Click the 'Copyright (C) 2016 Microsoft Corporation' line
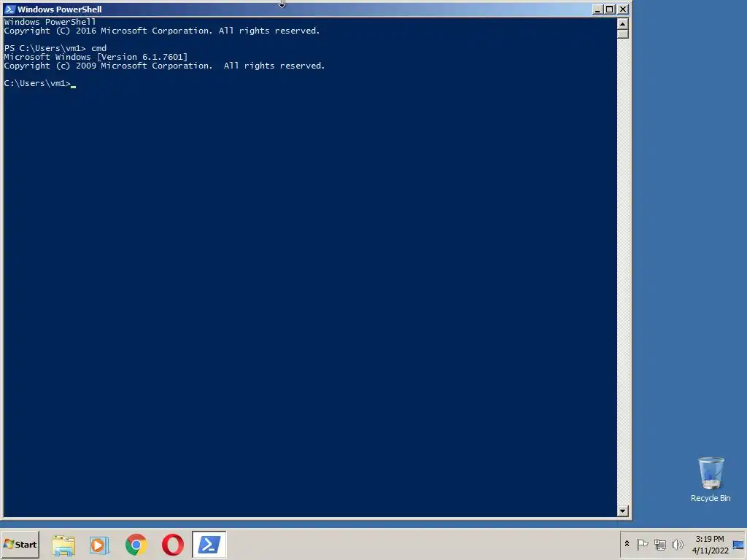This screenshot has height=560, width=747. (162, 31)
